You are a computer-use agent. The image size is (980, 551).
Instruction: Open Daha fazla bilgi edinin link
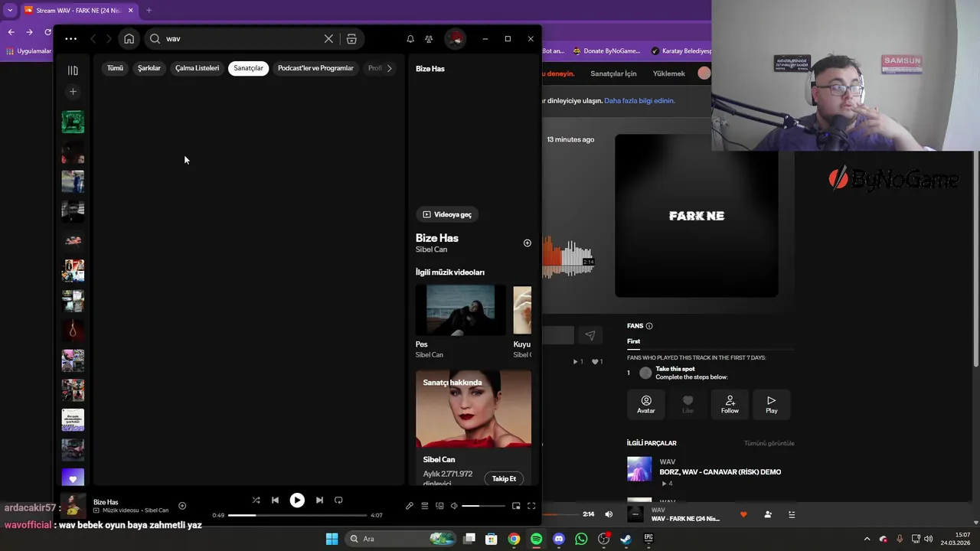639,101
